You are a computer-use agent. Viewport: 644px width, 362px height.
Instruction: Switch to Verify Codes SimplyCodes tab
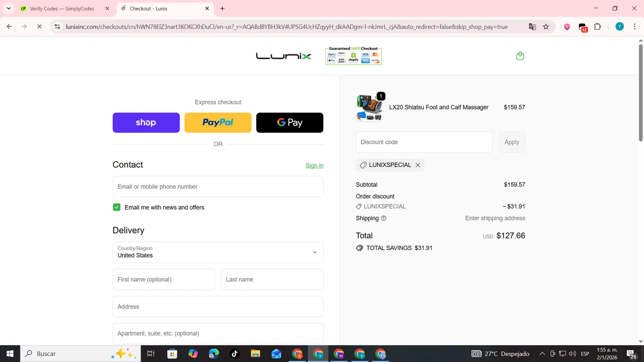click(62, 9)
